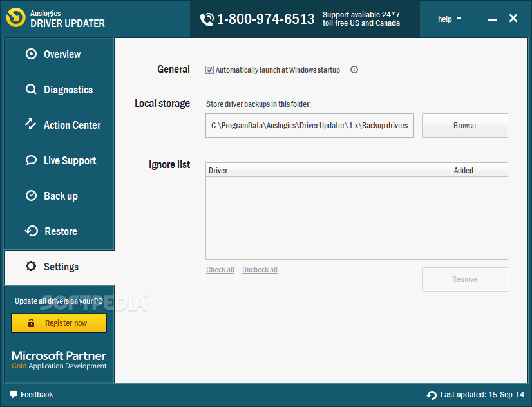The width and height of the screenshot is (532, 407).
Task: Minimize the Driver Updater window
Action: [492, 20]
